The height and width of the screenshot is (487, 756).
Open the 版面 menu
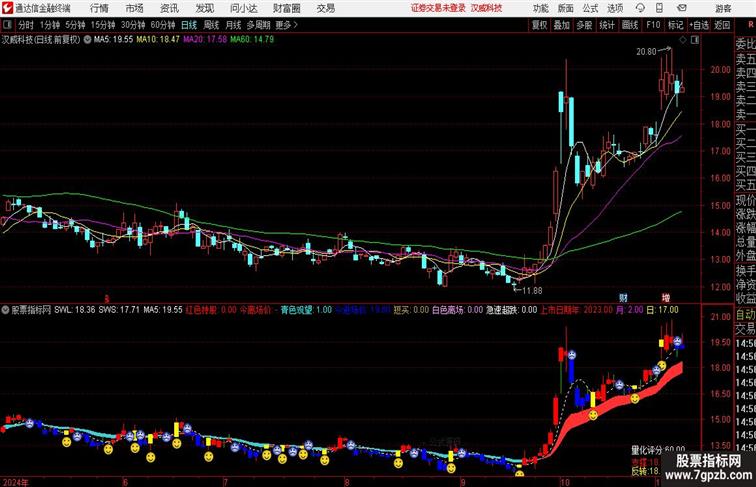[566, 8]
